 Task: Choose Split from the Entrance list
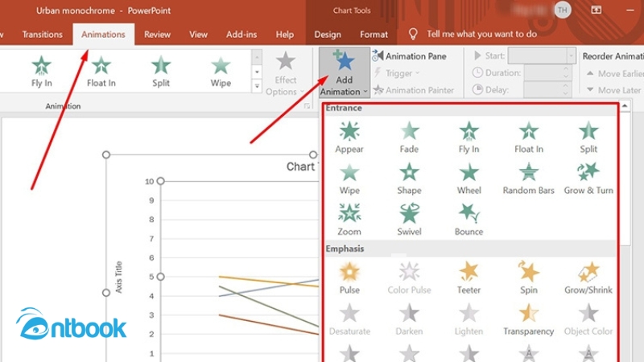[x=588, y=137]
